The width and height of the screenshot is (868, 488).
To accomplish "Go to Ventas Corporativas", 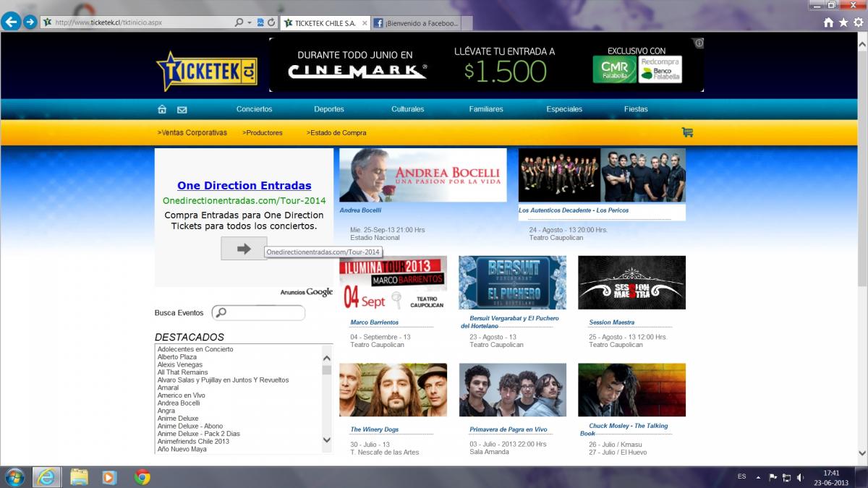I will pyautogui.click(x=192, y=133).
